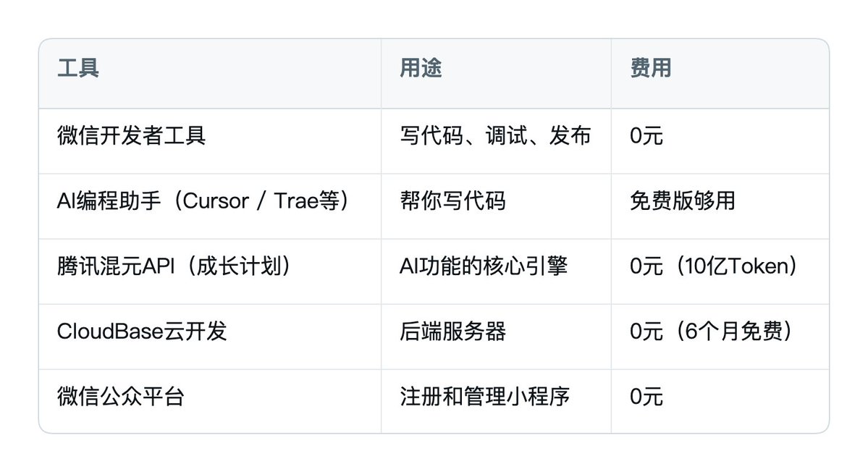The image size is (868, 472).
Task: Click 0元 cost in 微信公众平台 row
Action: (x=646, y=397)
